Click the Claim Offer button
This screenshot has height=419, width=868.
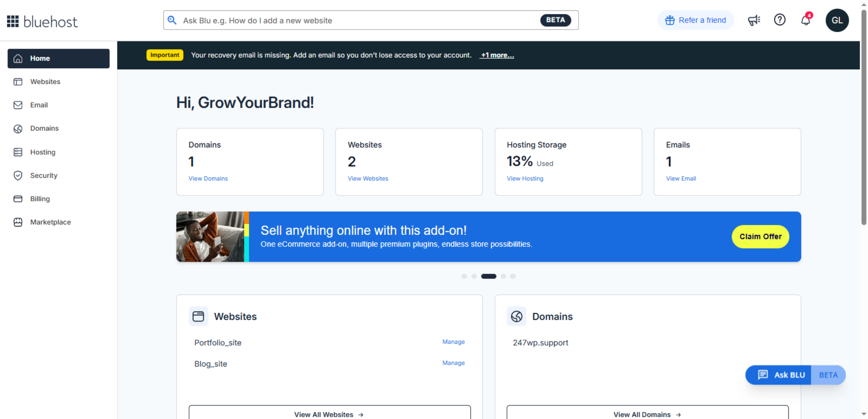coord(760,236)
